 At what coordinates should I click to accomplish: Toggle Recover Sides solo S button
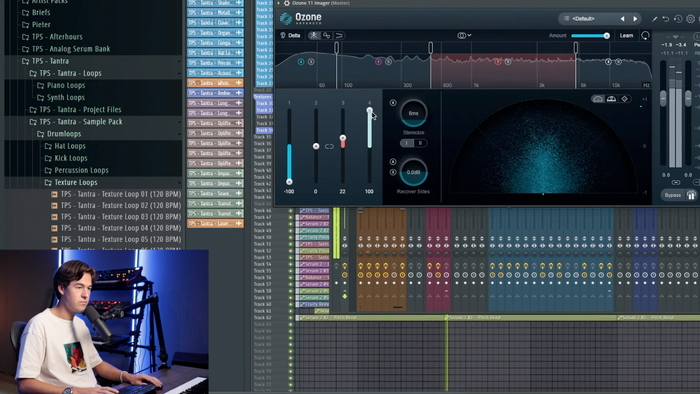(393, 172)
